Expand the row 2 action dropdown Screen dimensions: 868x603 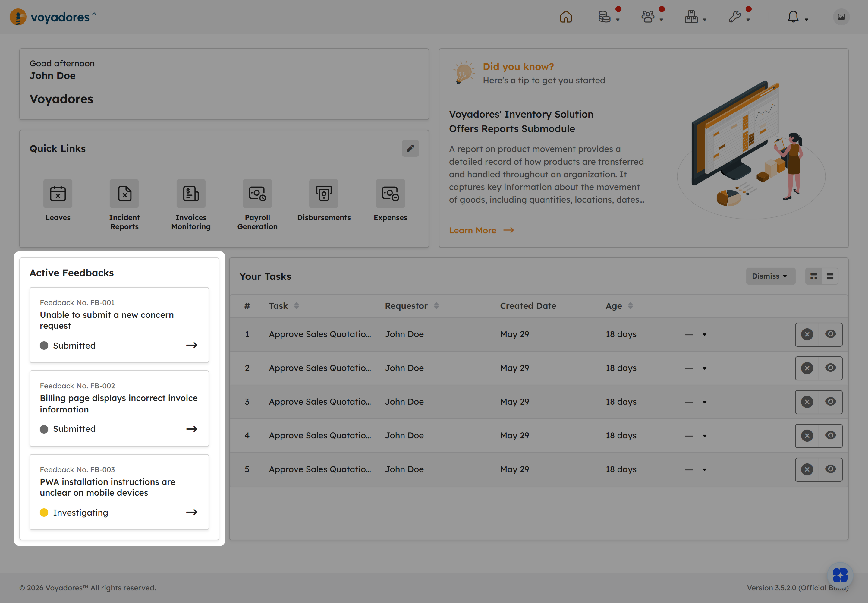(x=704, y=368)
